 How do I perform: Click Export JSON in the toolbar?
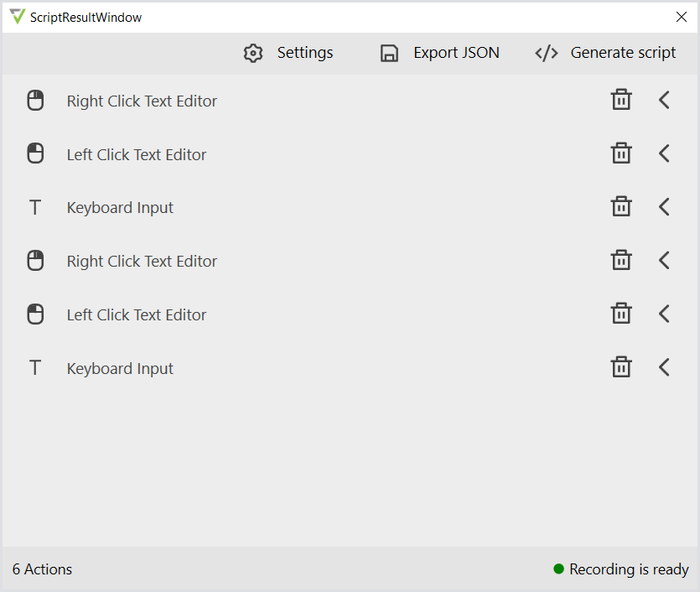[439, 54]
